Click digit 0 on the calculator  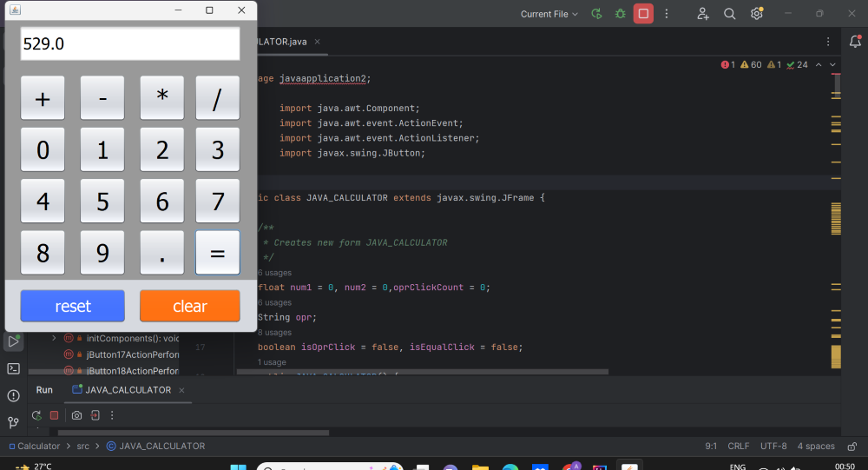pyautogui.click(x=43, y=149)
